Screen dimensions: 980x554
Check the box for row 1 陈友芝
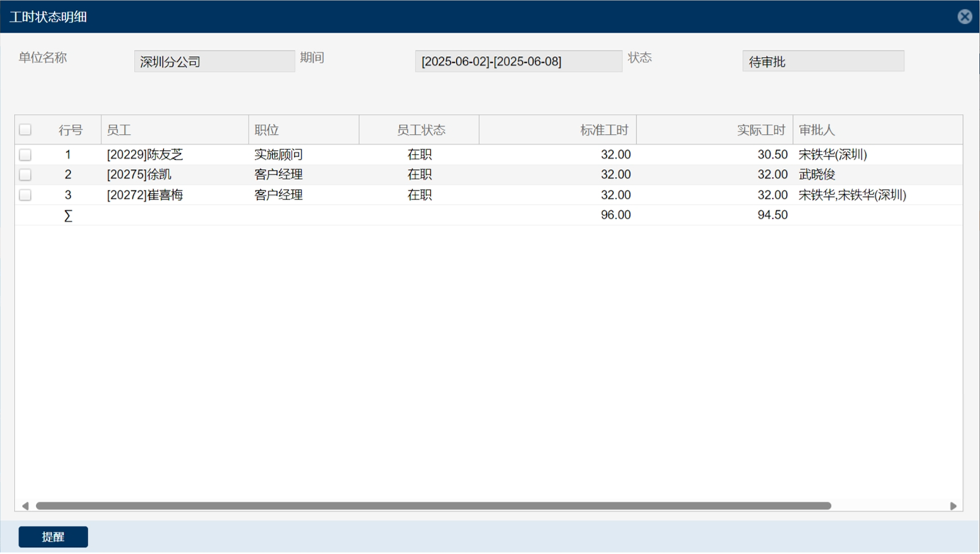[x=25, y=155]
